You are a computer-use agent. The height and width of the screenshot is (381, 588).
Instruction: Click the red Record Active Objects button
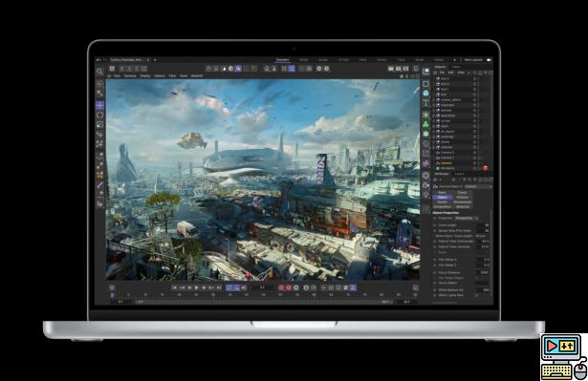281,287
